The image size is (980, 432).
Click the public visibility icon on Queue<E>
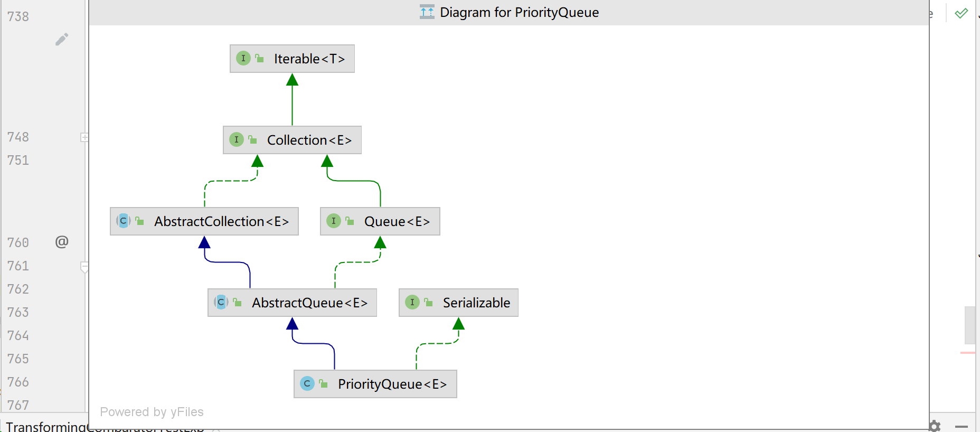click(350, 221)
